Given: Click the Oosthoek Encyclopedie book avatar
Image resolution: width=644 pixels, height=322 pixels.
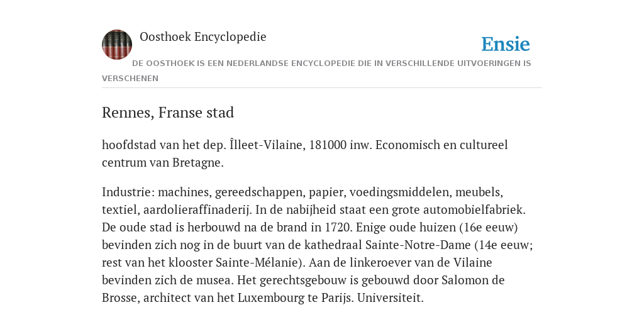Looking at the screenshot, I should point(117,45).
